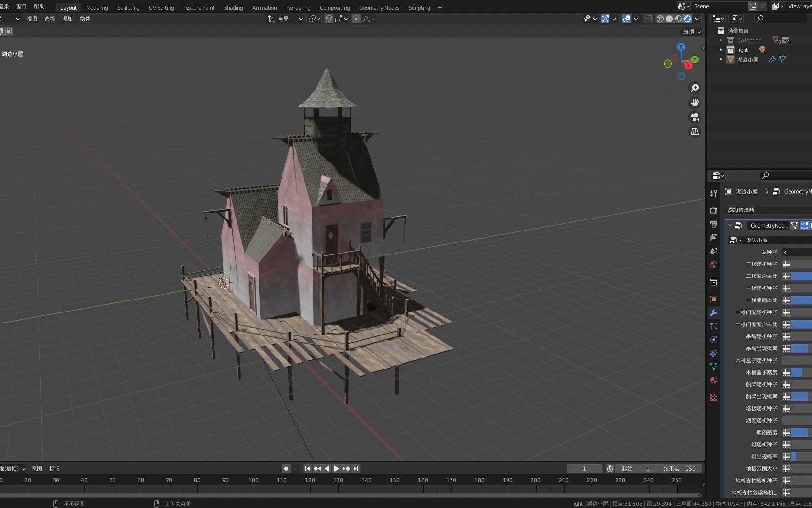Toggle snapping magnet icon
The image size is (812, 508).
pyautogui.click(x=329, y=19)
